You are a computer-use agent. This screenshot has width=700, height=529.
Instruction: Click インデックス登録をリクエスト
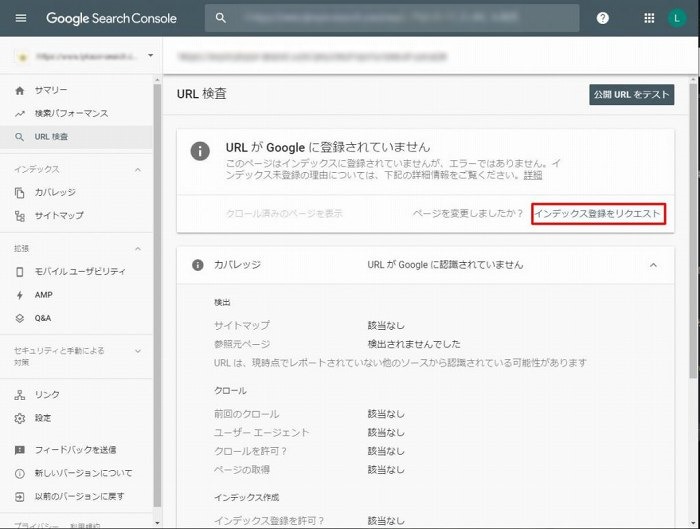(x=598, y=214)
